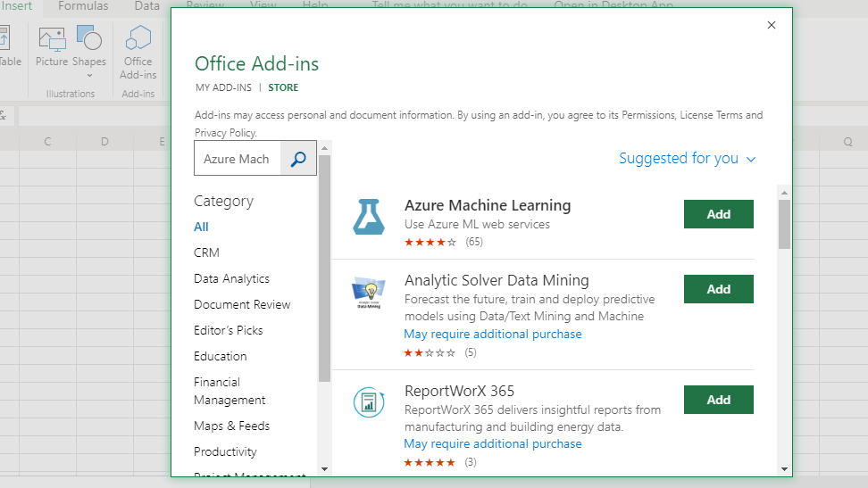Open the Shapes tool in Illustrations

click(x=89, y=46)
